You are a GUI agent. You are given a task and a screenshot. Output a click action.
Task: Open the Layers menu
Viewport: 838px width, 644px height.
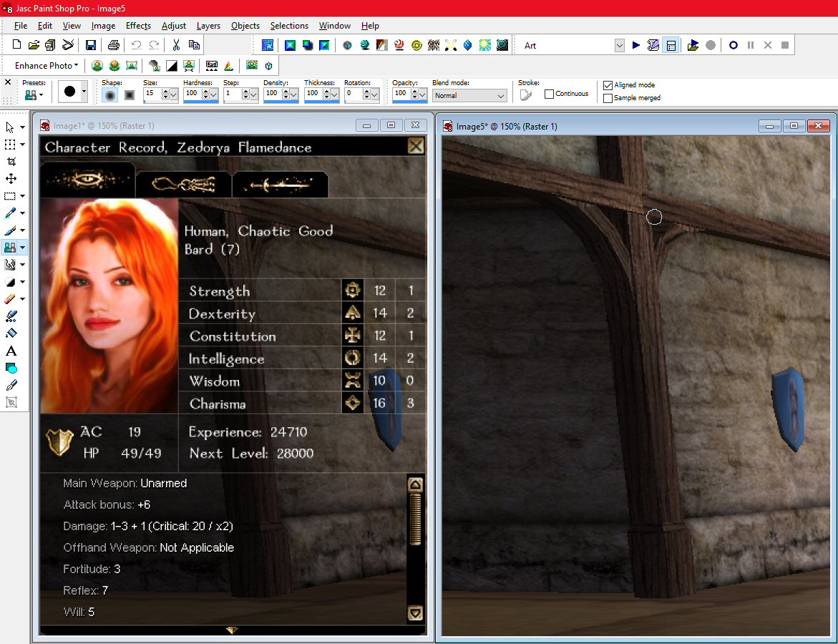208,26
